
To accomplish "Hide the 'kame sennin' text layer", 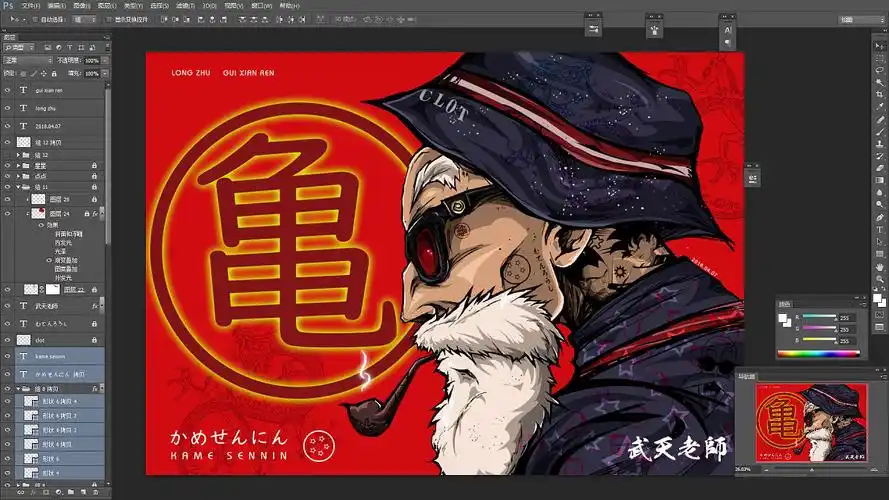I will (7, 357).
